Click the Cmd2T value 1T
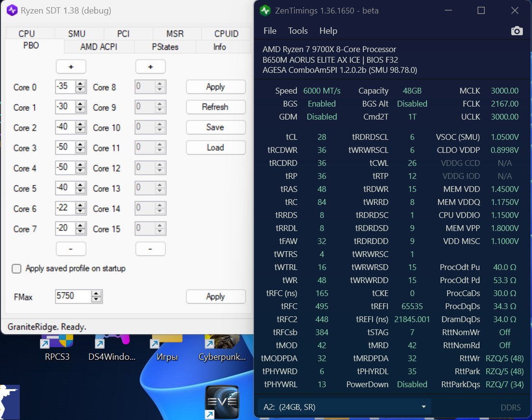 click(412, 117)
